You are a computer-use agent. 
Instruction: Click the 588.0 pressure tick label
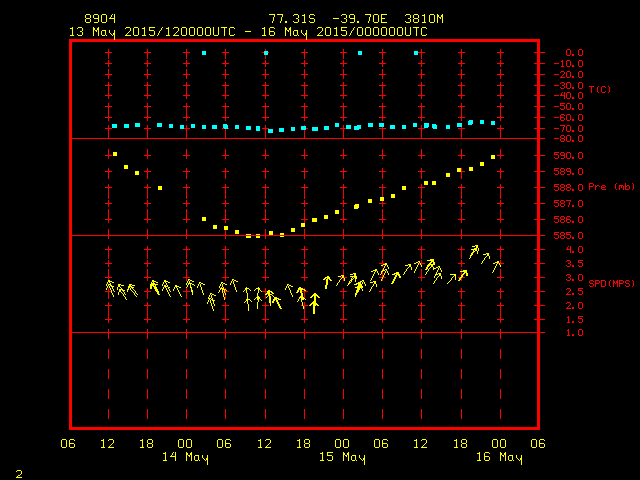click(x=569, y=187)
